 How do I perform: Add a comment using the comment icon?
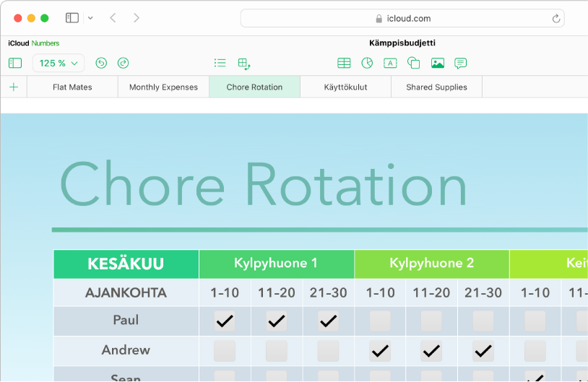pyautogui.click(x=460, y=64)
